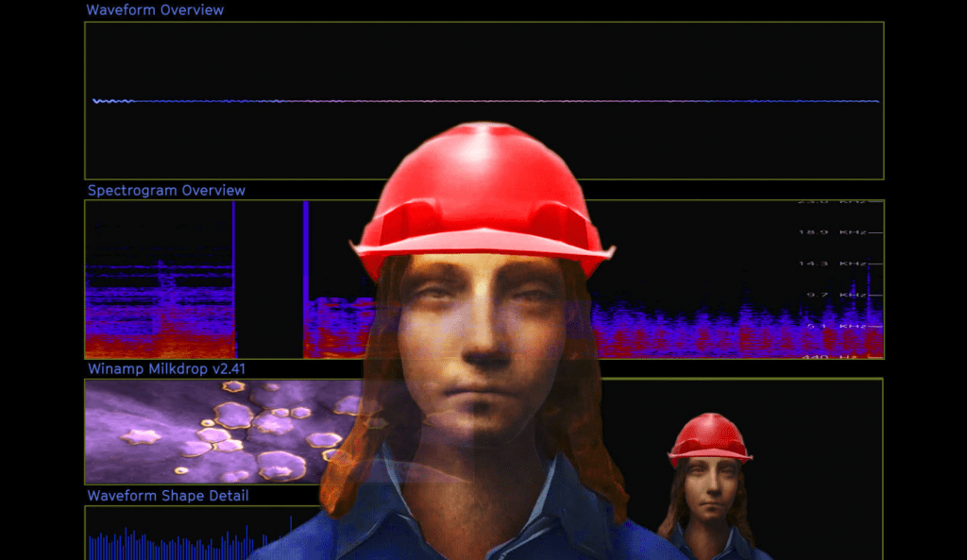Click the '9.7 KHz' frequency label
Viewport: 967px width, 560px height.
pos(837,295)
